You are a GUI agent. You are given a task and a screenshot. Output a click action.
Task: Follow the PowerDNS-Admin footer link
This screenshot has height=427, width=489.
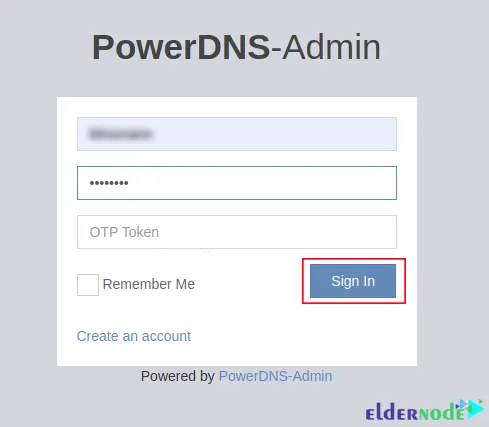[275, 376]
